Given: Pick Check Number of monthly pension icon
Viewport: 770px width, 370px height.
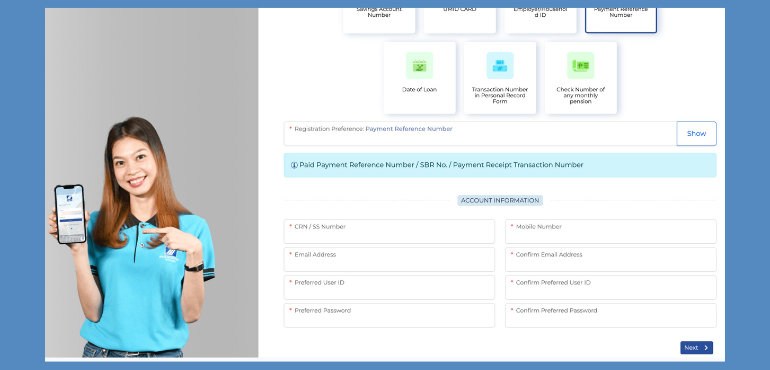Looking at the screenshot, I should coord(580,65).
